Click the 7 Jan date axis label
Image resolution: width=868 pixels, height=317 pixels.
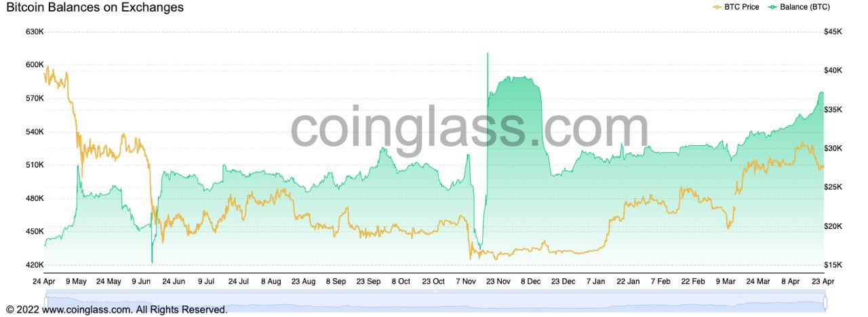click(x=596, y=281)
